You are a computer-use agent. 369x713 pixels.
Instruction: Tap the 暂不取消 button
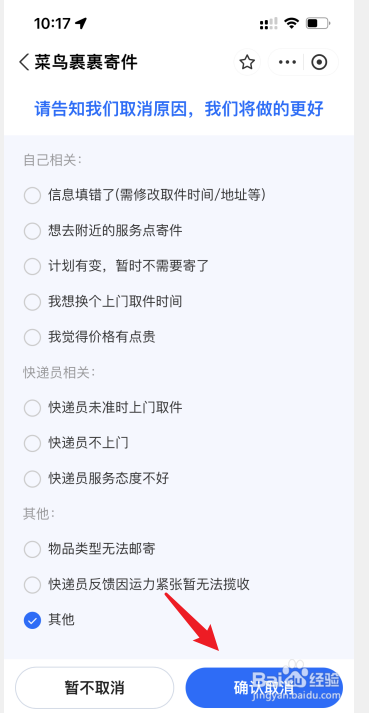pyautogui.click(x=95, y=688)
